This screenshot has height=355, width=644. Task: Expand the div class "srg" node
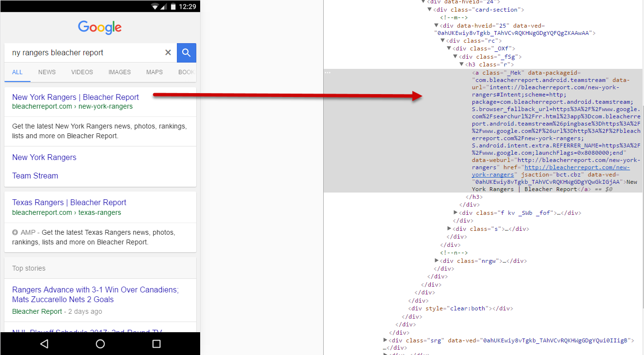pos(386,340)
